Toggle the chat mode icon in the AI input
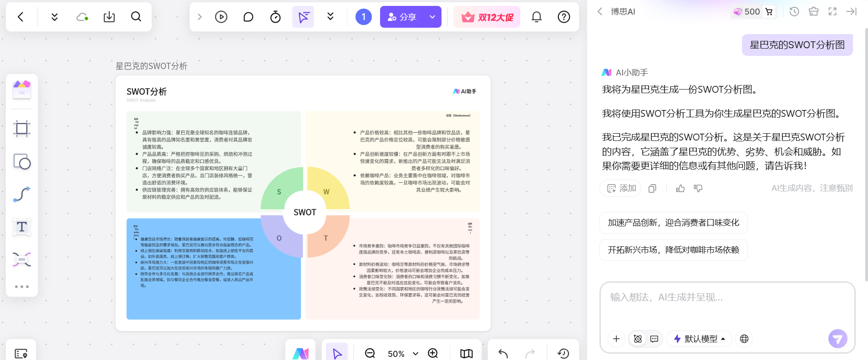The width and height of the screenshot is (868, 360). click(x=654, y=339)
